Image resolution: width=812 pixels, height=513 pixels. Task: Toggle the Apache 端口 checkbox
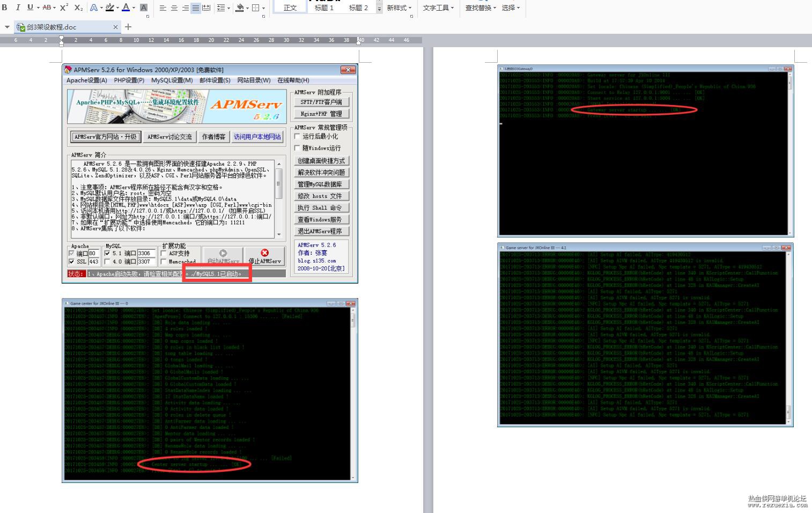72,253
